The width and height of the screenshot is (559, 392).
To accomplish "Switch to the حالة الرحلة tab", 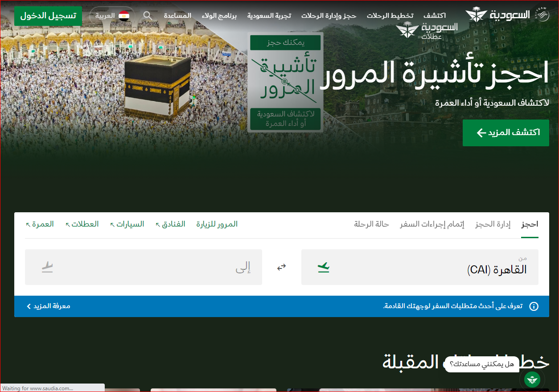I will (371, 224).
